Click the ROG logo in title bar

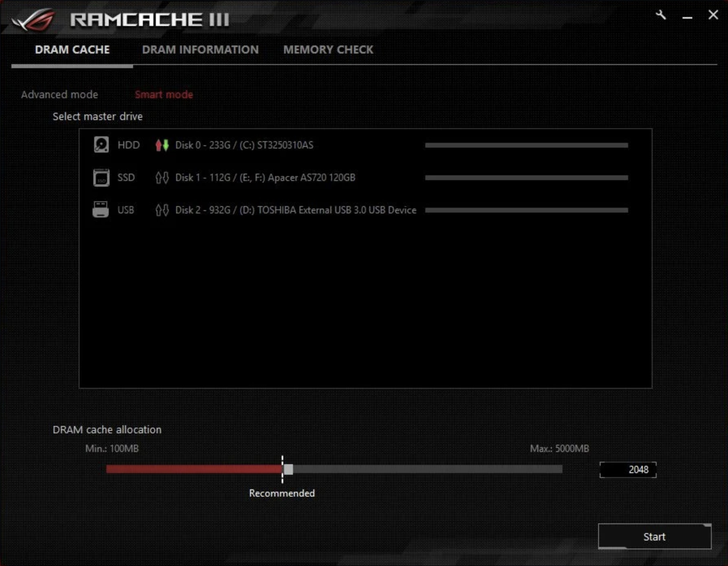coord(33,20)
